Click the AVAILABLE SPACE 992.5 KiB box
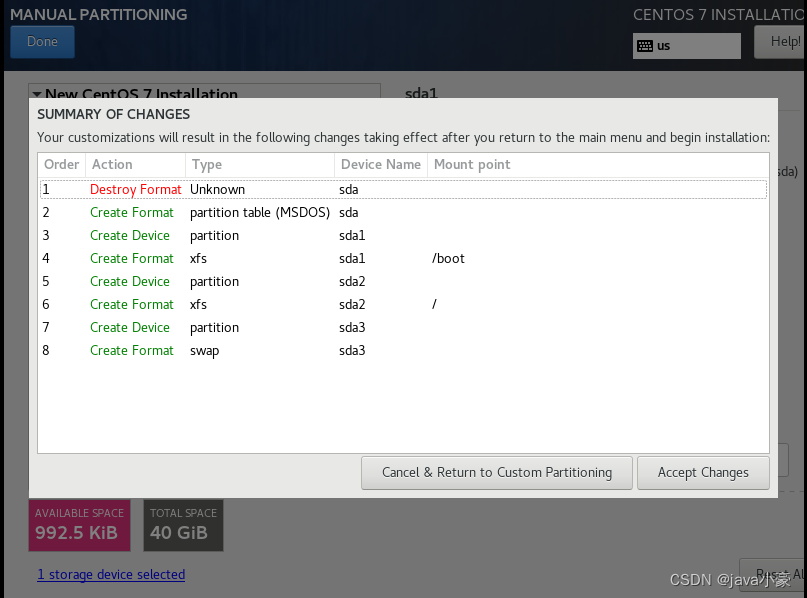Viewport: 807px width, 598px height. [x=79, y=525]
